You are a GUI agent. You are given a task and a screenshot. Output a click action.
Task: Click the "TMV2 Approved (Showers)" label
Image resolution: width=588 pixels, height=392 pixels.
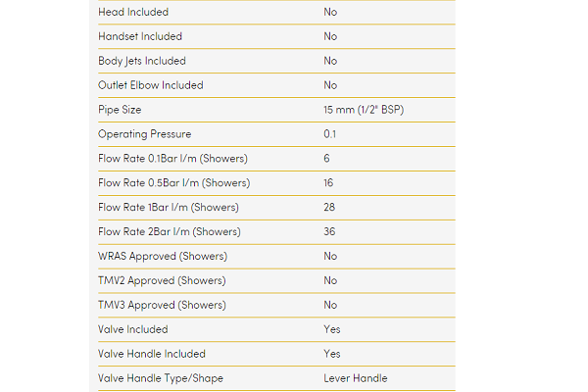163,280
